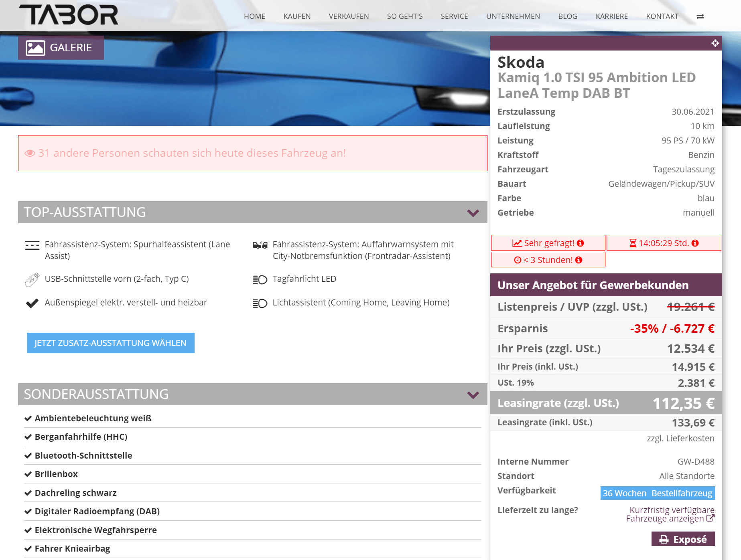Click the 14:05:29 Std. countdown badge
This screenshot has width=741, height=560.
pyautogui.click(x=664, y=243)
